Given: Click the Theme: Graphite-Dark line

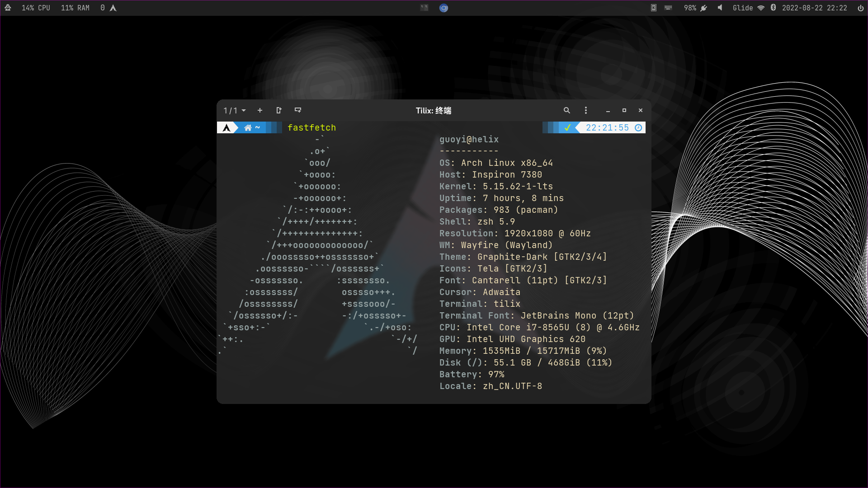Looking at the screenshot, I should click(523, 257).
